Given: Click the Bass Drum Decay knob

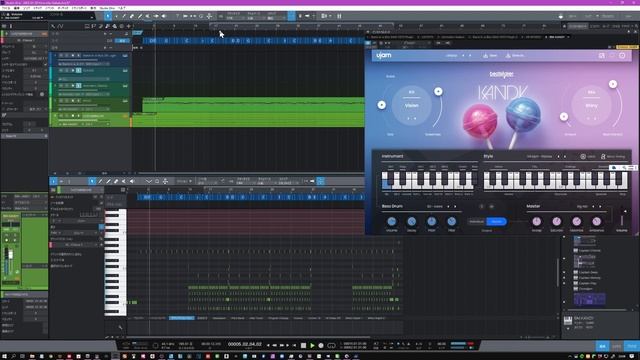Looking at the screenshot, I should pos(411,221).
